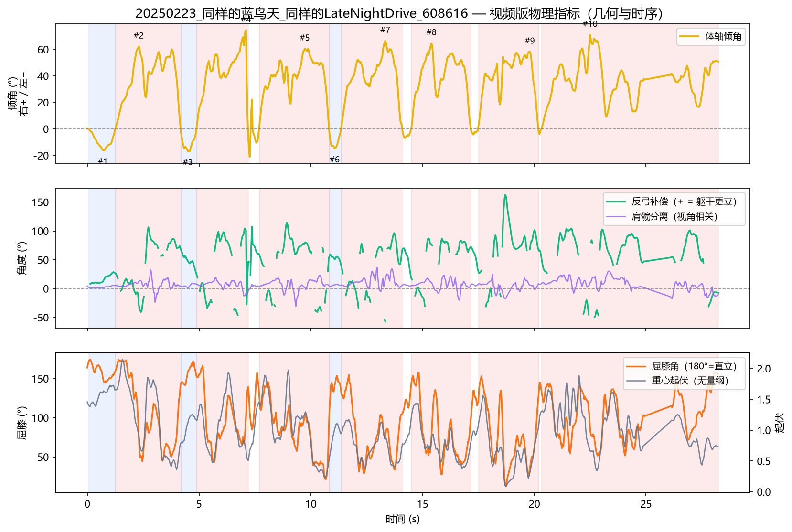792x532 pixels.
Task: Click the 50 tick on the 屈膝 axis
Action: tap(43, 458)
